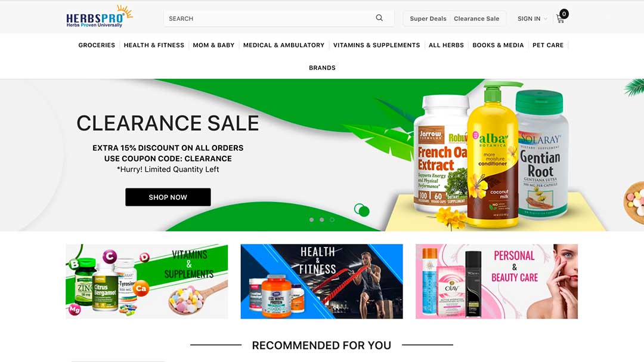644x362 pixels.
Task: Click the HerbsPro logo
Action: 100,17
